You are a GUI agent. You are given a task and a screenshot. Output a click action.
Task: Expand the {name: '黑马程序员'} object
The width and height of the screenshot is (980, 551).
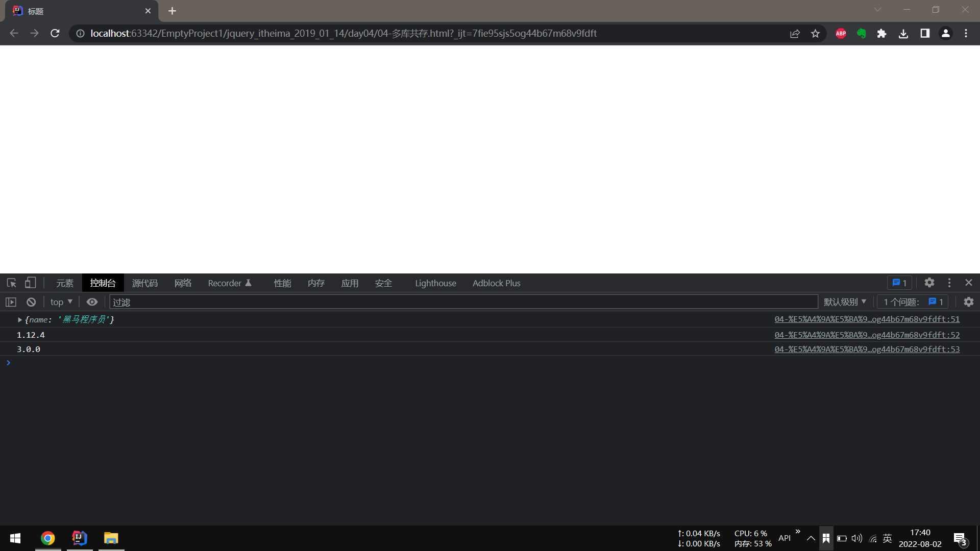point(20,320)
